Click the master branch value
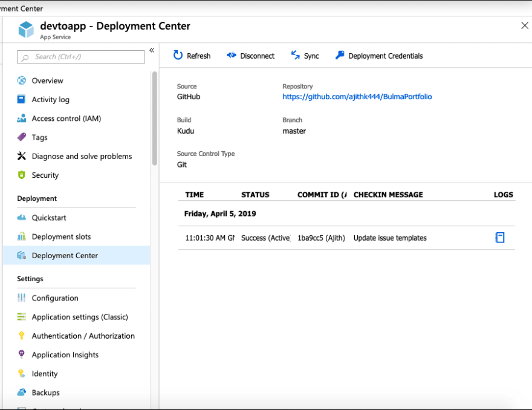This screenshot has height=410, width=532. 294,131
